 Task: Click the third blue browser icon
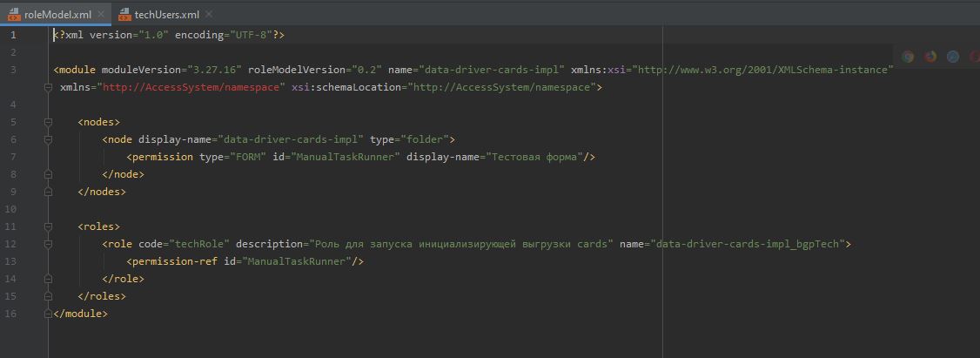click(x=953, y=57)
